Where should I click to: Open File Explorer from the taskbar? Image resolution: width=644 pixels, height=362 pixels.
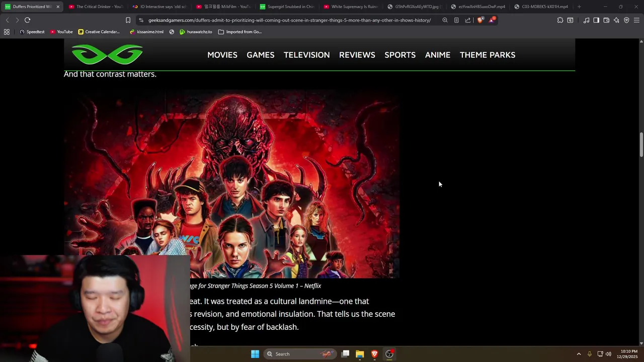point(360,354)
